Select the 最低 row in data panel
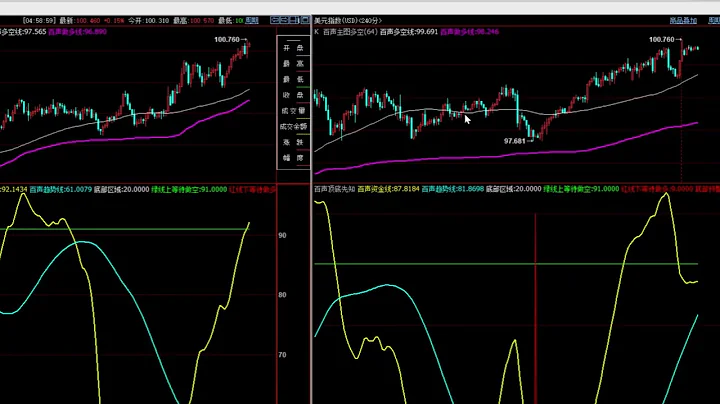Image resolution: width=720 pixels, height=404 pixels. coord(293,79)
